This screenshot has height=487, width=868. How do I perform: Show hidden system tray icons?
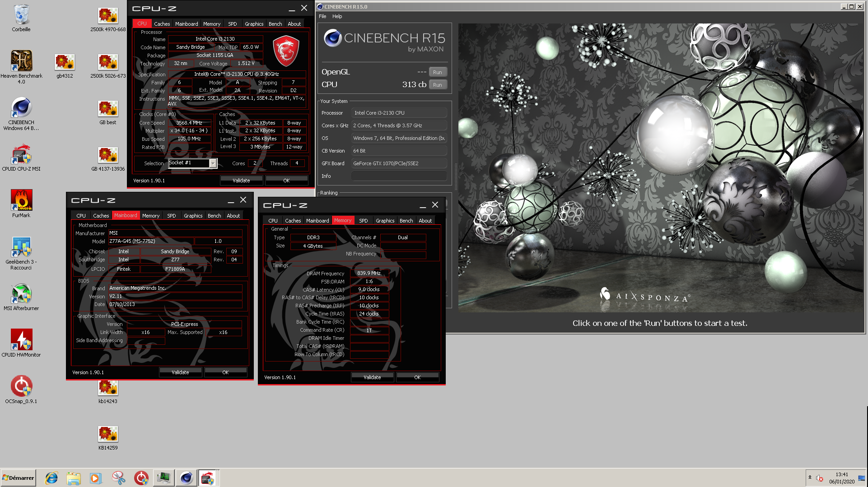[810, 478]
